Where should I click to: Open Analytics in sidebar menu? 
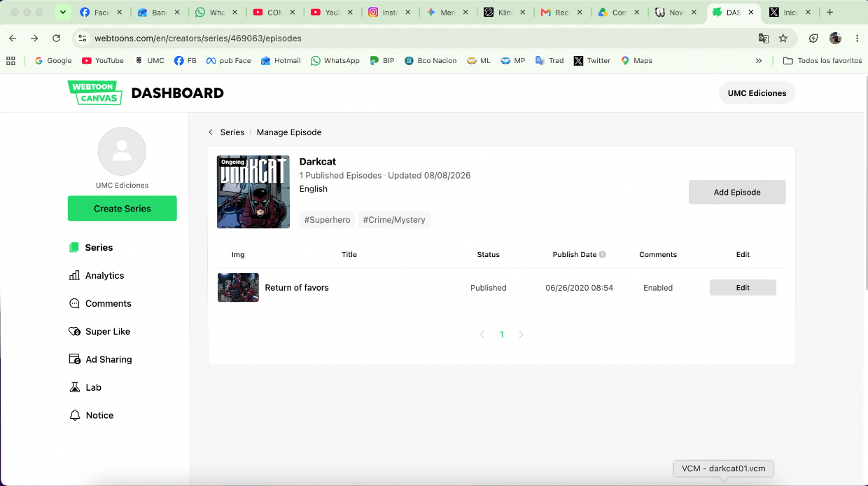click(104, 275)
